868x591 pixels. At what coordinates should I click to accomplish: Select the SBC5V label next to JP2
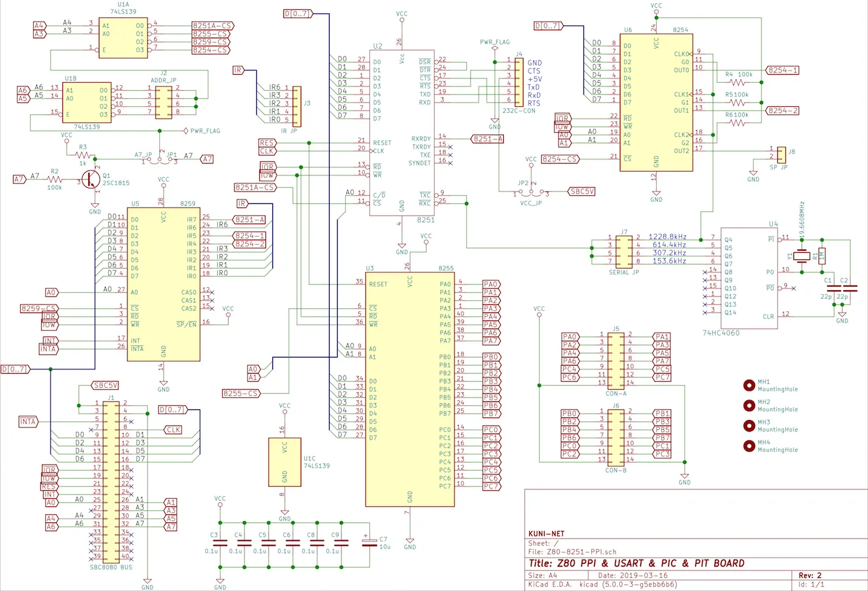tap(582, 191)
